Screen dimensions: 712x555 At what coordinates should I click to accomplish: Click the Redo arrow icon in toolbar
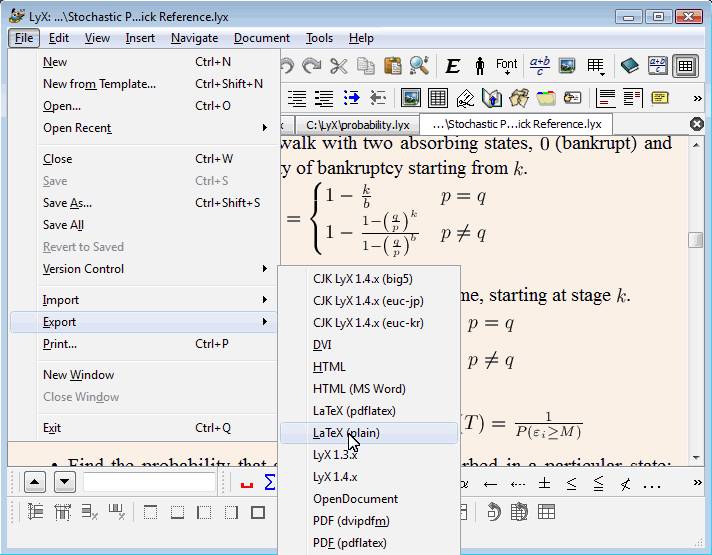pos(312,66)
